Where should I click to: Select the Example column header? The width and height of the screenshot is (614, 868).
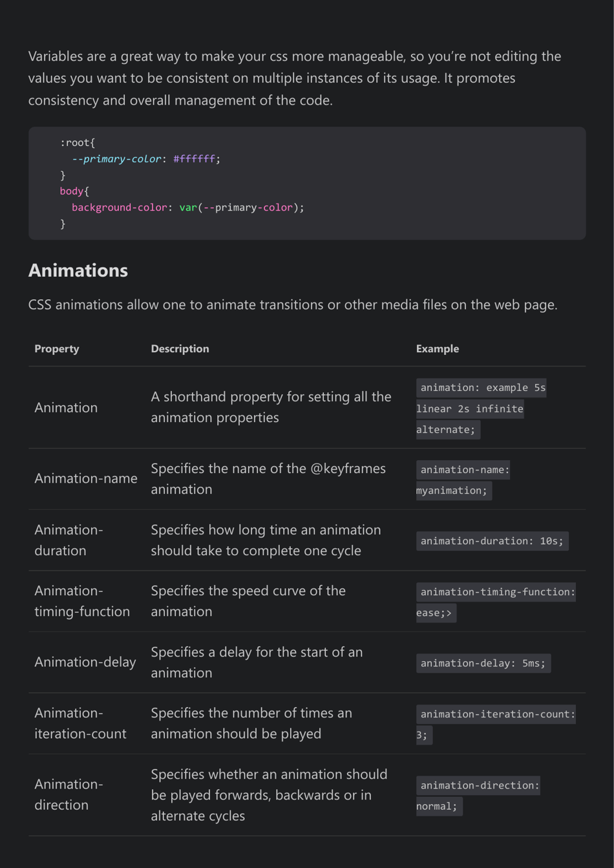[438, 348]
